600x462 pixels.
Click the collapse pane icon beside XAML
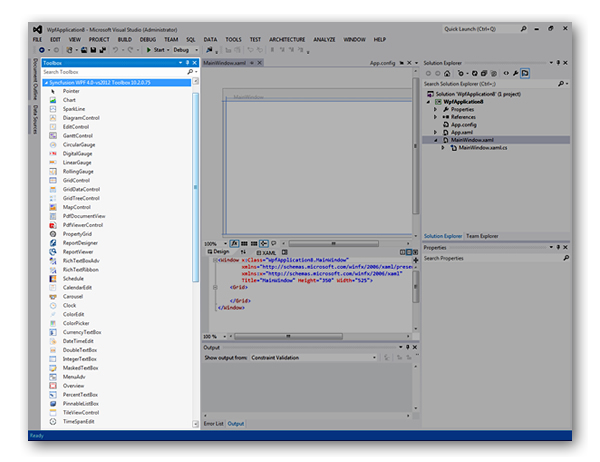pos(284,252)
